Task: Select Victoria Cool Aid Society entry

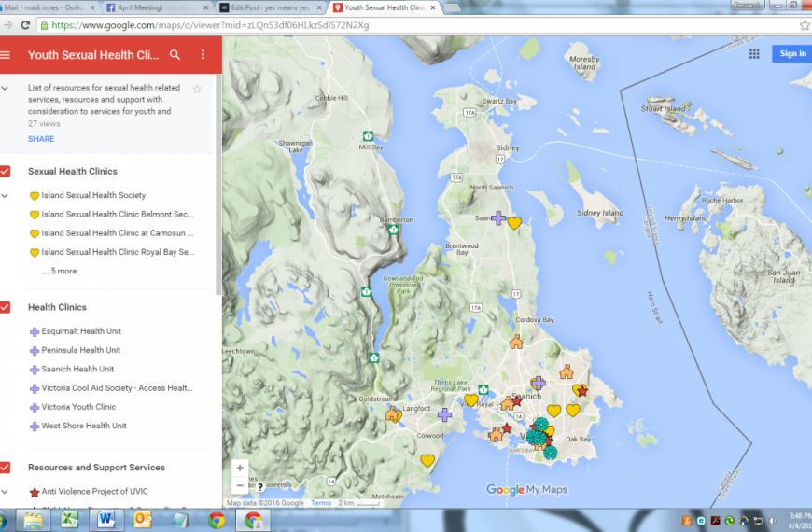Action: [x=111, y=388]
